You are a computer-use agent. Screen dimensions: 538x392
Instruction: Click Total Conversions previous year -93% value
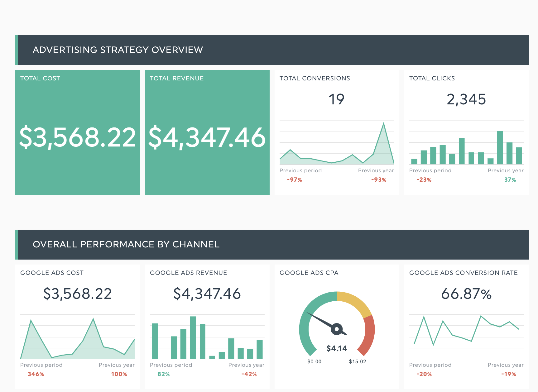[379, 180]
